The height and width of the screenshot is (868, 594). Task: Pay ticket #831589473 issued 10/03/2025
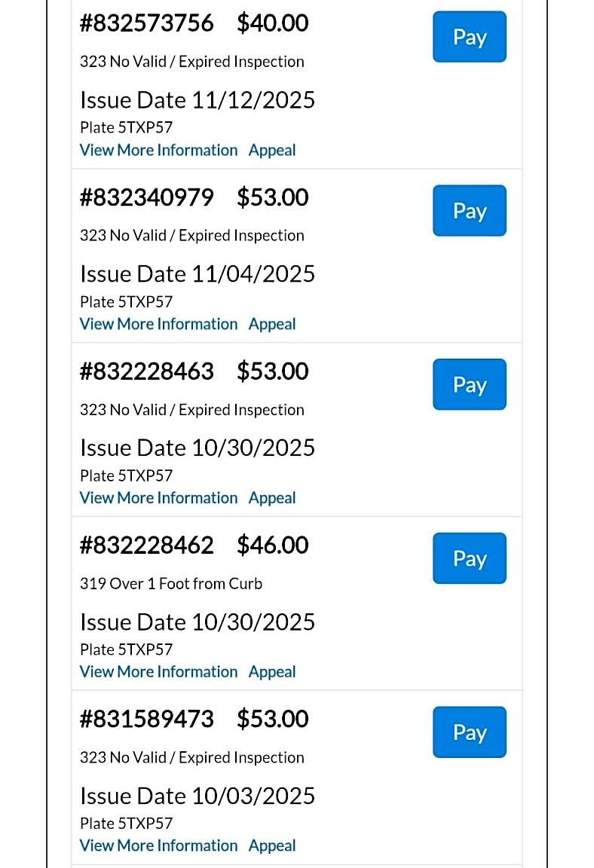tap(469, 732)
